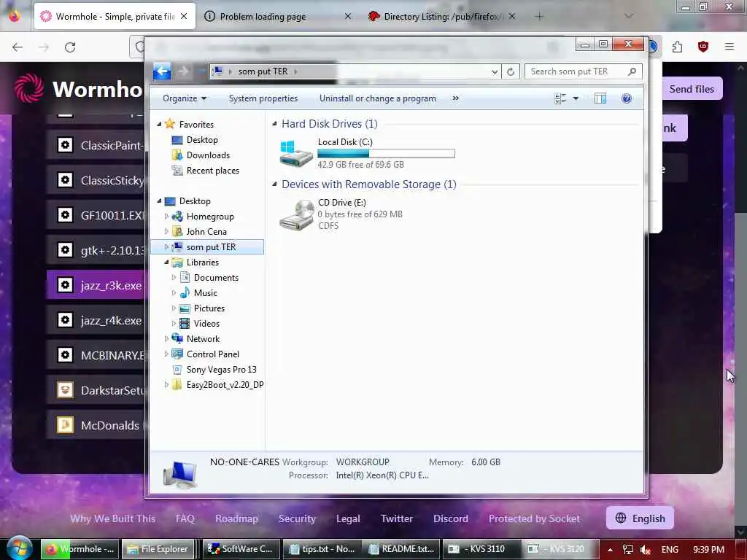Open the Security footer link
The width and height of the screenshot is (747, 560).
click(x=297, y=518)
